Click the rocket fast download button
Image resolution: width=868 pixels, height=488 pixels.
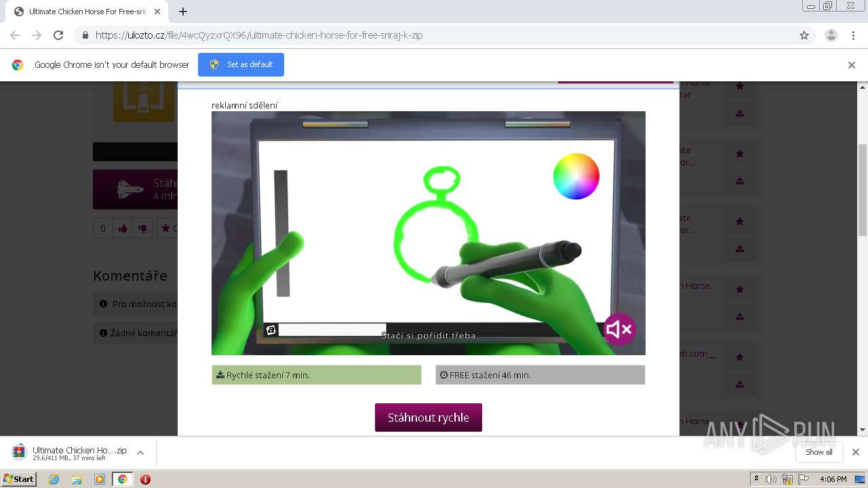coord(135,189)
